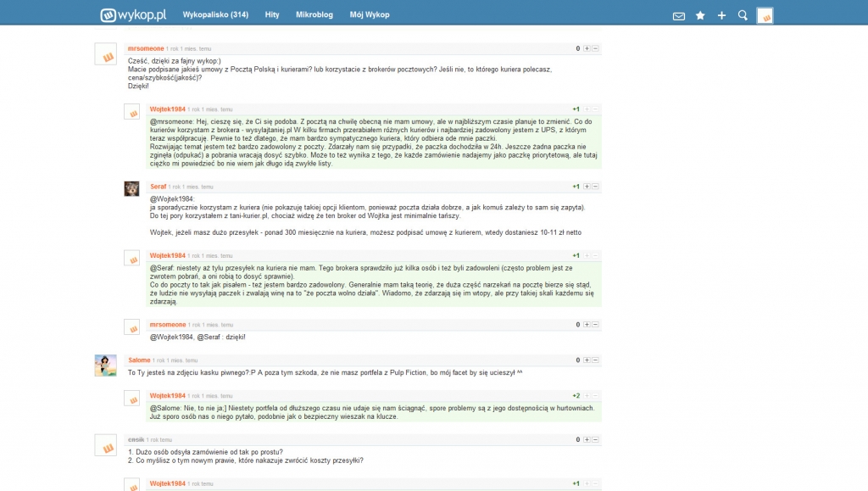Image resolution: width=868 pixels, height=491 pixels.
Task: Go to the Hity section
Action: [x=272, y=15]
